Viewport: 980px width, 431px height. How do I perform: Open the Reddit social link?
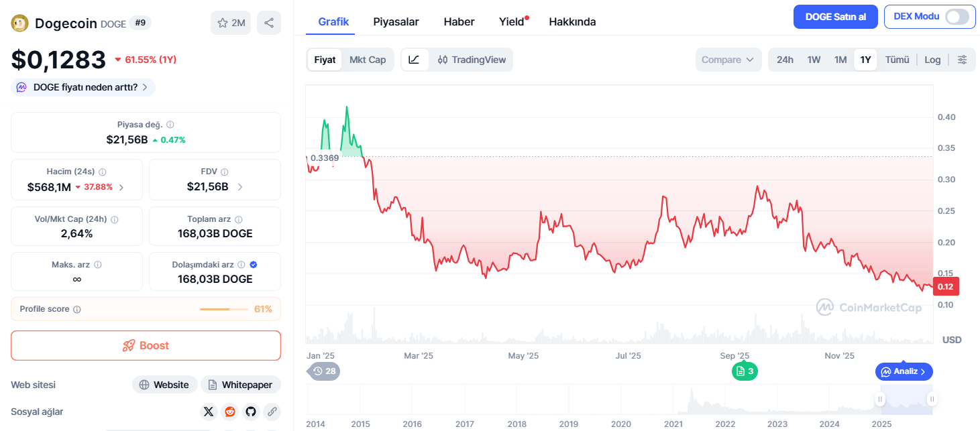pyautogui.click(x=230, y=412)
